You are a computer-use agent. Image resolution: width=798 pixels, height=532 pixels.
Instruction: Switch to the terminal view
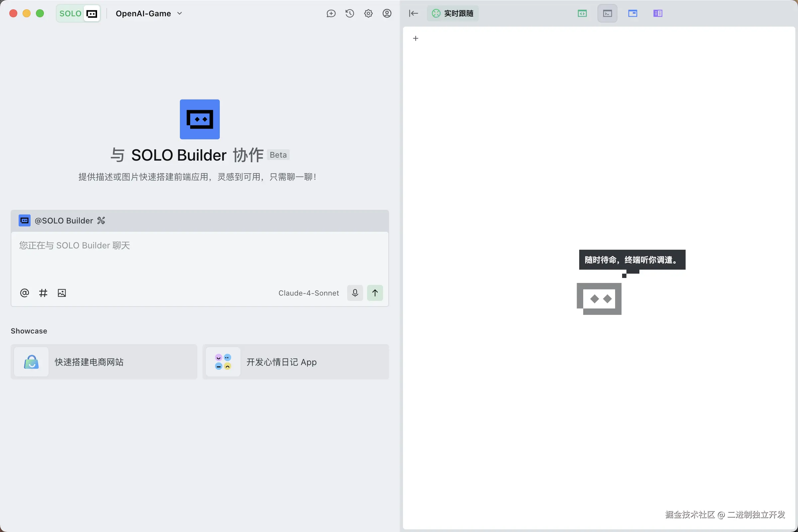607,14
